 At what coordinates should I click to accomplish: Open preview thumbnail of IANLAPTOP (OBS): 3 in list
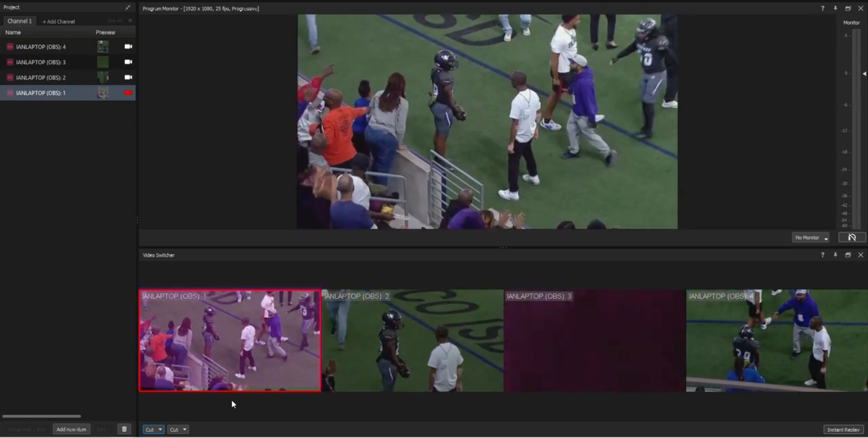tap(103, 62)
